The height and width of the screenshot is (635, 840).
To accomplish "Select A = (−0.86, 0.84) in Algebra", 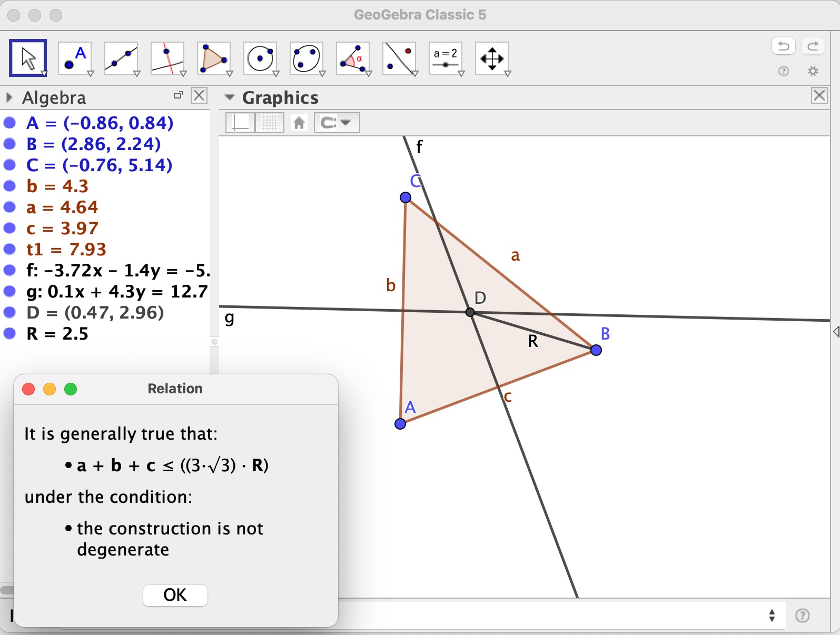I will [100, 123].
